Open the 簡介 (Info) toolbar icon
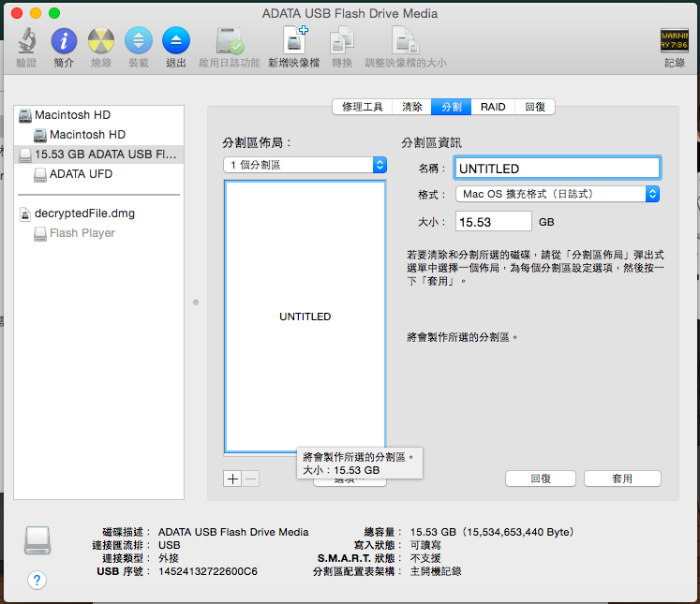The image size is (700, 604). pyautogui.click(x=64, y=40)
